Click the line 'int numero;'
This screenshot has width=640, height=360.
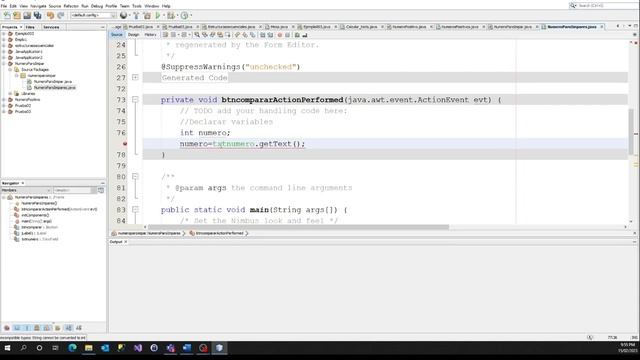[205, 133]
